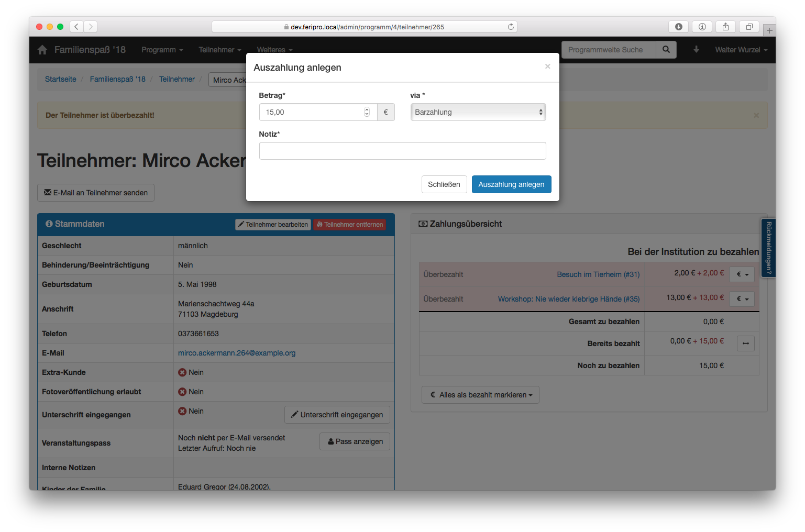Expand 'Alles als bezahlt markieren' dropdown
This screenshot has height=532, width=805.
(480, 395)
